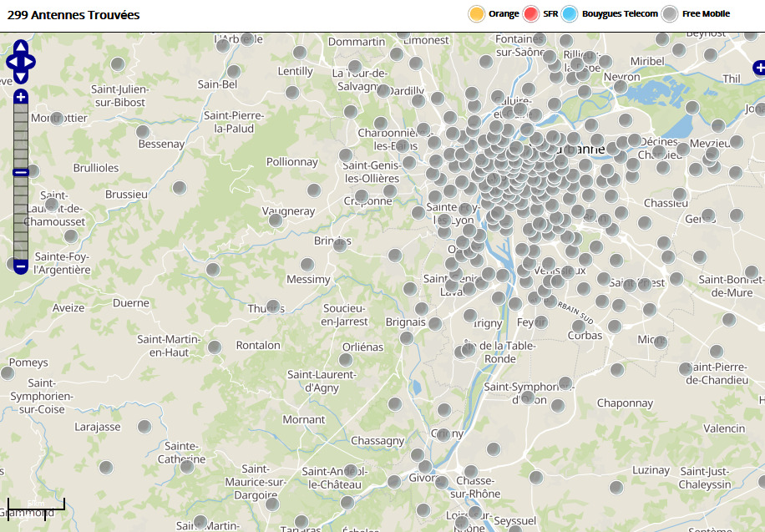Pan the map up with the arrow
The height and width of the screenshot is (532, 765).
(x=21, y=47)
